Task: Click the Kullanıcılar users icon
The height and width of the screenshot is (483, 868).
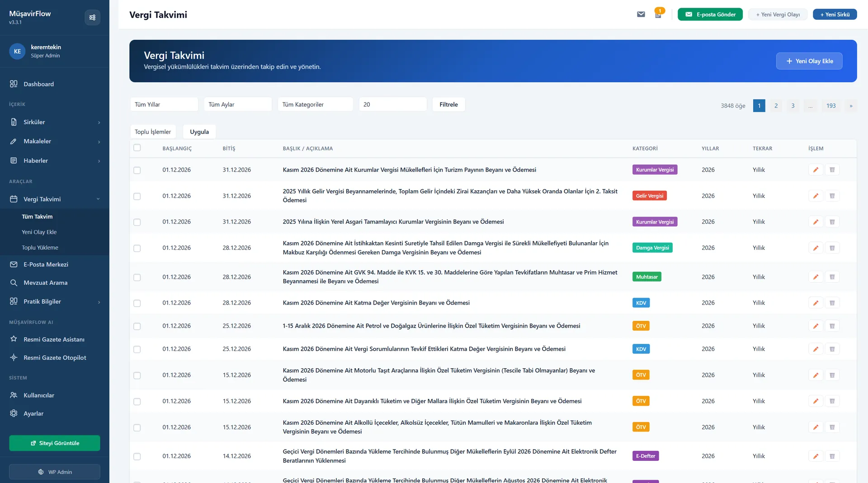Action: [14, 395]
